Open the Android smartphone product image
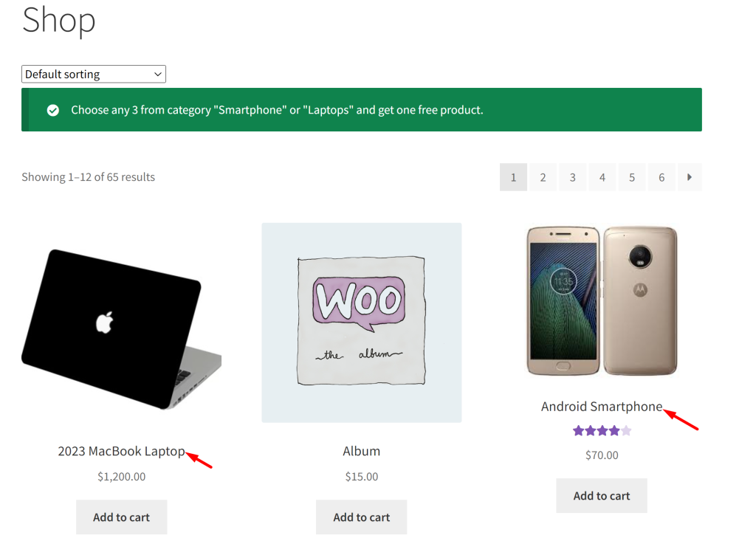Viewport: 756px width, 541px height. click(x=602, y=301)
